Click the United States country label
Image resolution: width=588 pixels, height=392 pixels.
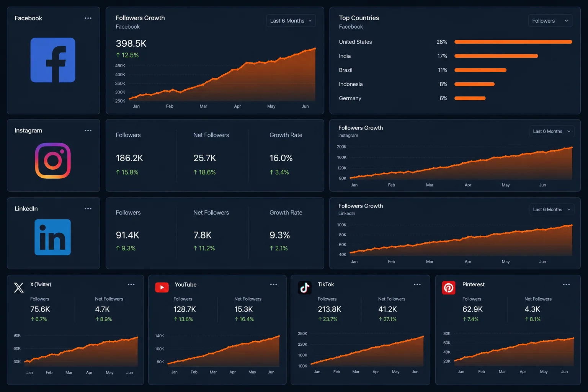pyautogui.click(x=356, y=42)
